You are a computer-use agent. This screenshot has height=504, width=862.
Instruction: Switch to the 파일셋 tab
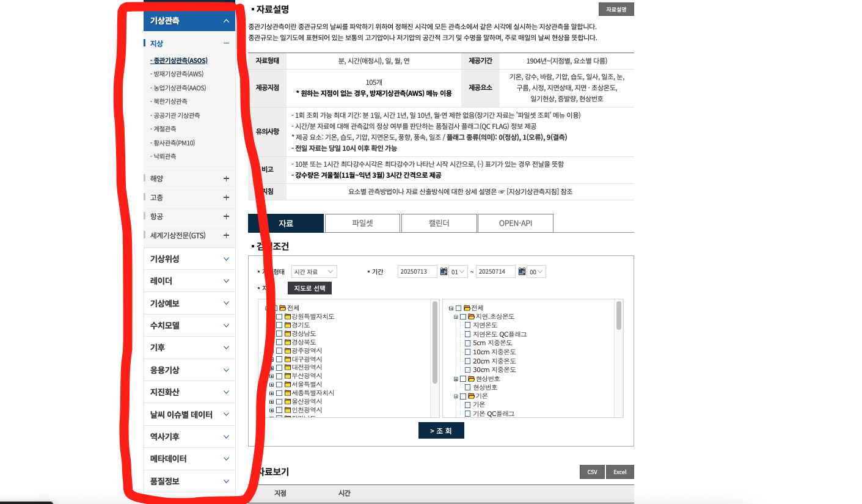[x=362, y=224]
